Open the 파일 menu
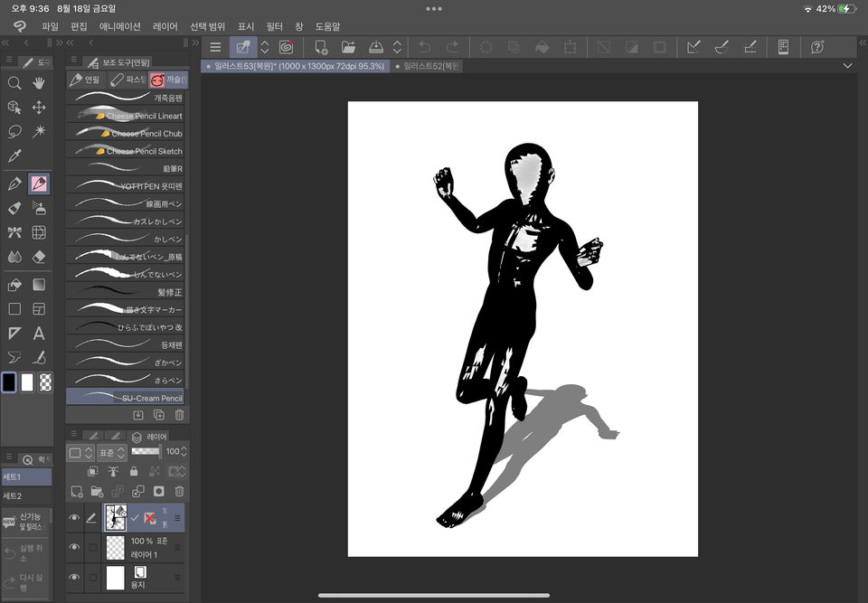This screenshot has width=868, height=603. pos(51,26)
